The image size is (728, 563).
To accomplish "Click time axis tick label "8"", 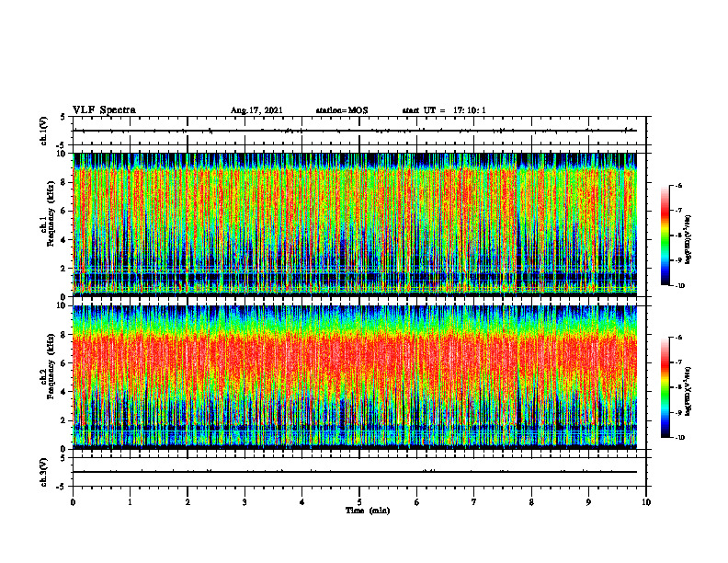I will click(x=531, y=502).
